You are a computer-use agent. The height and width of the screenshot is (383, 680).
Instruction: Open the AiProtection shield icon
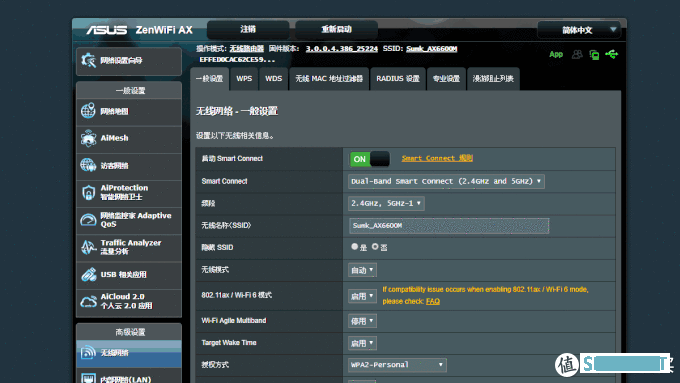(88, 192)
